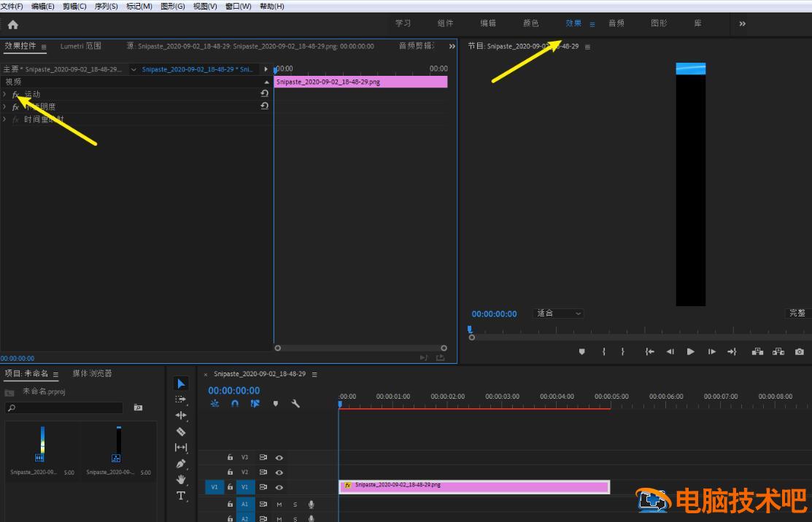
Task: Select the Razor tool
Action: click(x=181, y=432)
